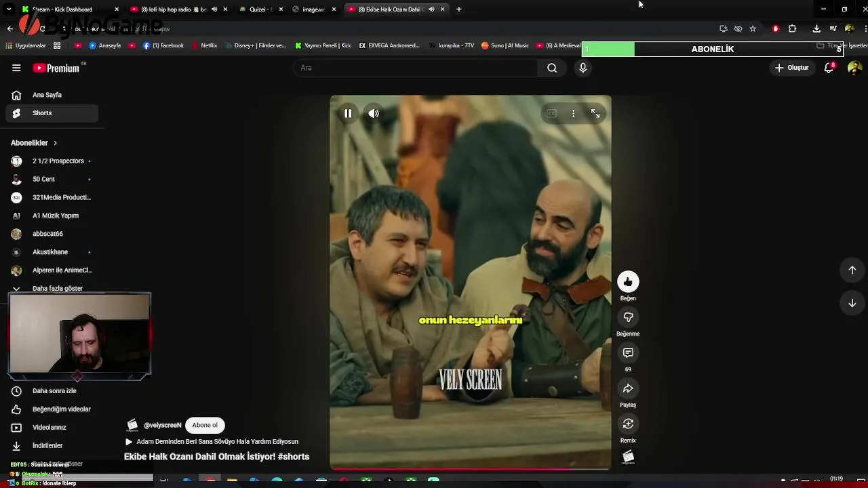Mute the Short's volume
868x488 pixels.
[x=374, y=114]
